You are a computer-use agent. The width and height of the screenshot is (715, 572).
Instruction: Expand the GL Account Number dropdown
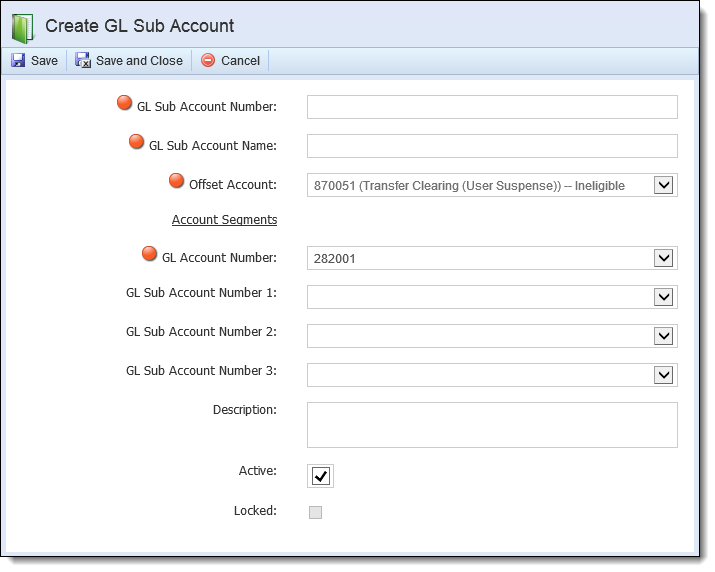point(663,258)
